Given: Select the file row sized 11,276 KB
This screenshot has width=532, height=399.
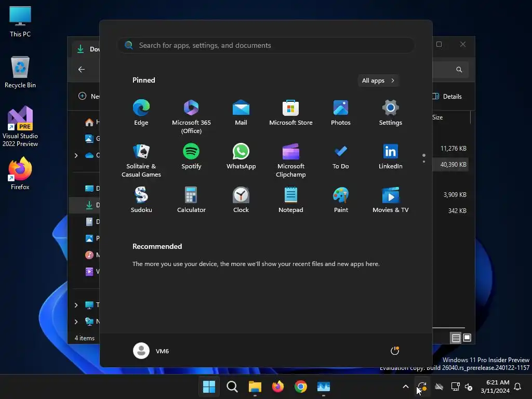Looking at the screenshot, I should (450, 148).
